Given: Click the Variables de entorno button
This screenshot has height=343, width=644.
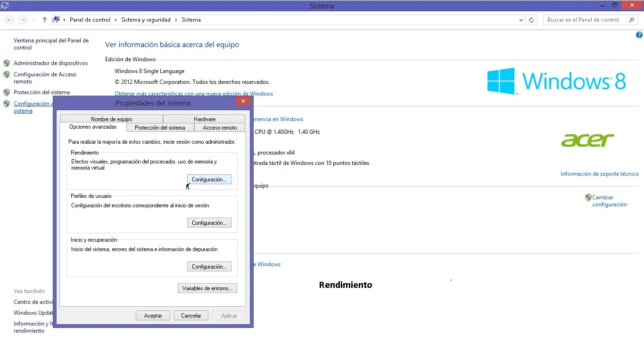Looking at the screenshot, I should tap(207, 288).
